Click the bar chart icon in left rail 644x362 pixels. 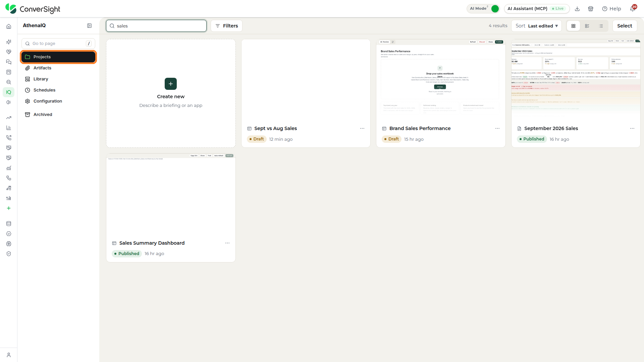click(x=9, y=128)
